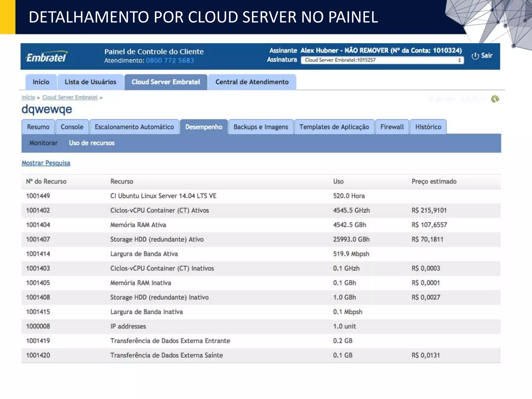
Task: Open the Lista de Usuários tab
Action: 90,82
